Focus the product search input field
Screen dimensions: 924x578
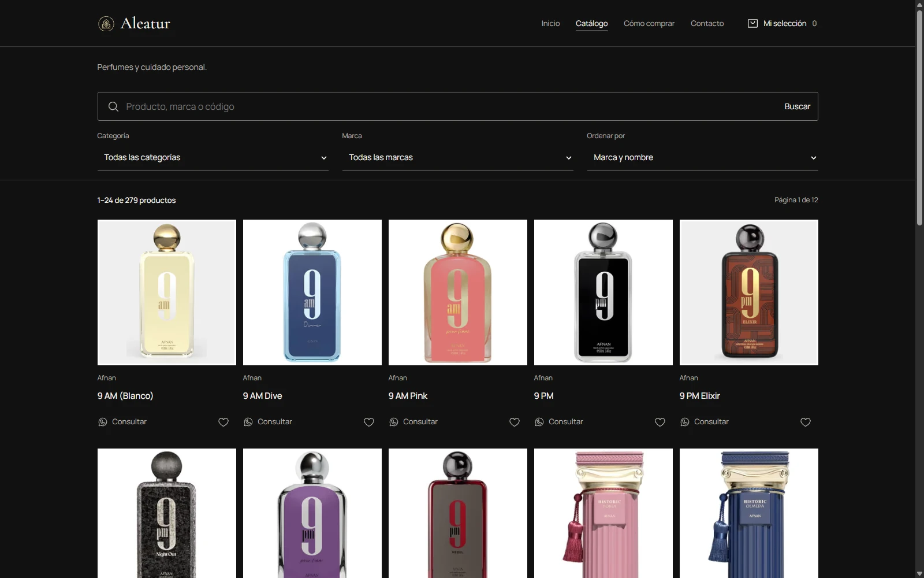point(450,107)
